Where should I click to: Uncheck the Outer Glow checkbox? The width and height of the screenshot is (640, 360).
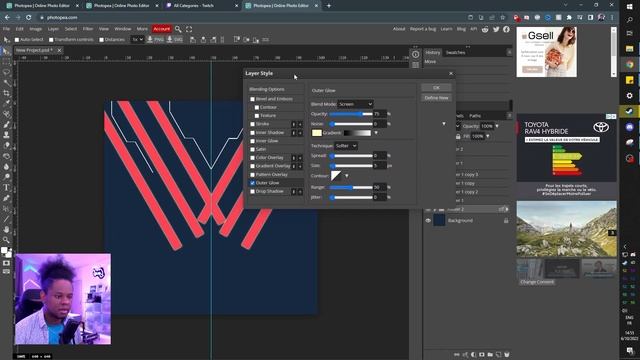(252, 183)
